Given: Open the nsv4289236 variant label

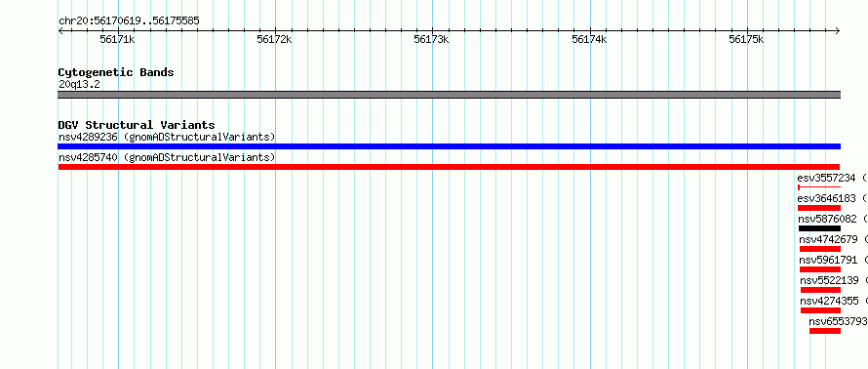Looking at the screenshot, I should pyautogui.click(x=167, y=137).
